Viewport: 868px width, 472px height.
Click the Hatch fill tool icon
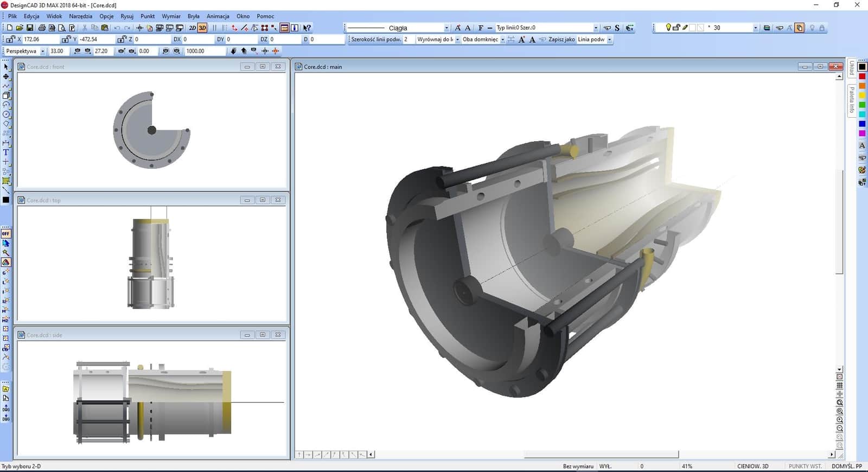(6, 181)
